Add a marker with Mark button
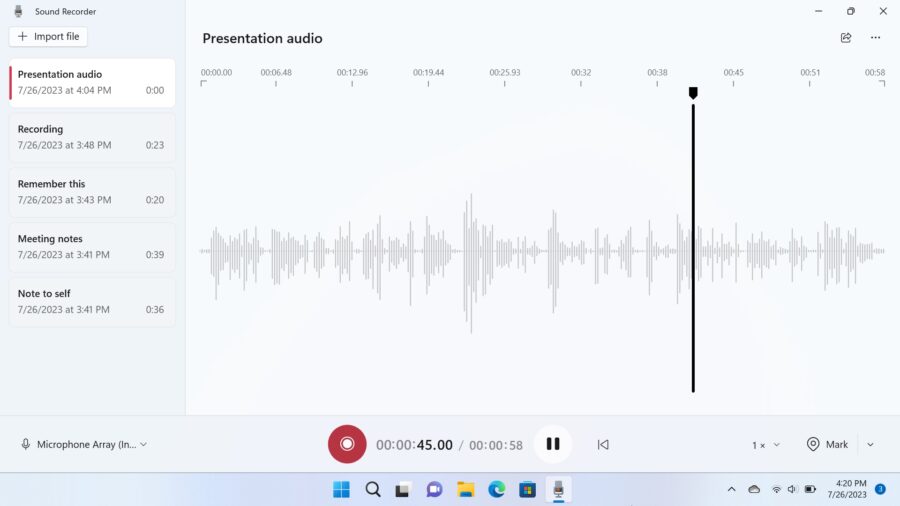Image resolution: width=900 pixels, height=506 pixels. [x=827, y=445]
